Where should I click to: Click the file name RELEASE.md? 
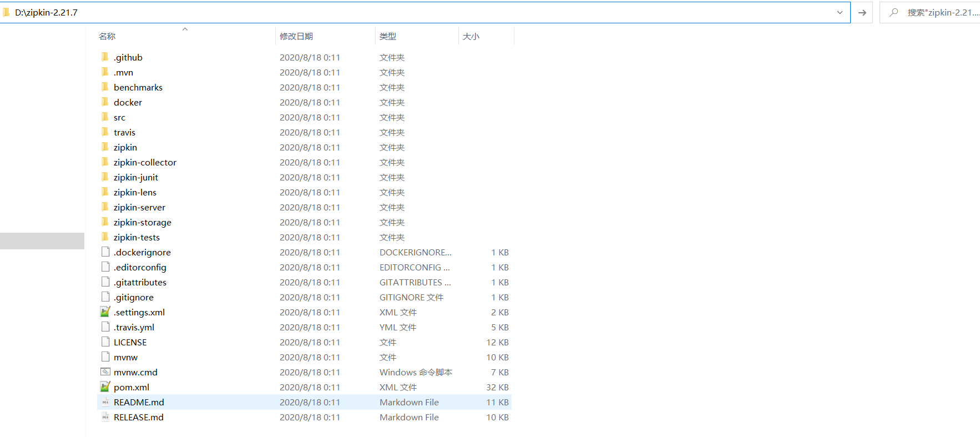pyautogui.click(x=139, y=417)
